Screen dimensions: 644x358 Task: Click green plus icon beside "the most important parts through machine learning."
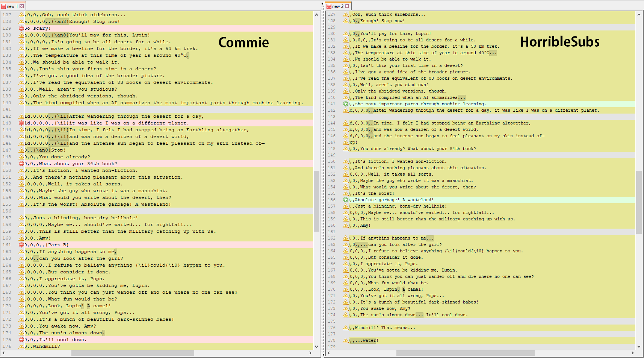point(346,104)
